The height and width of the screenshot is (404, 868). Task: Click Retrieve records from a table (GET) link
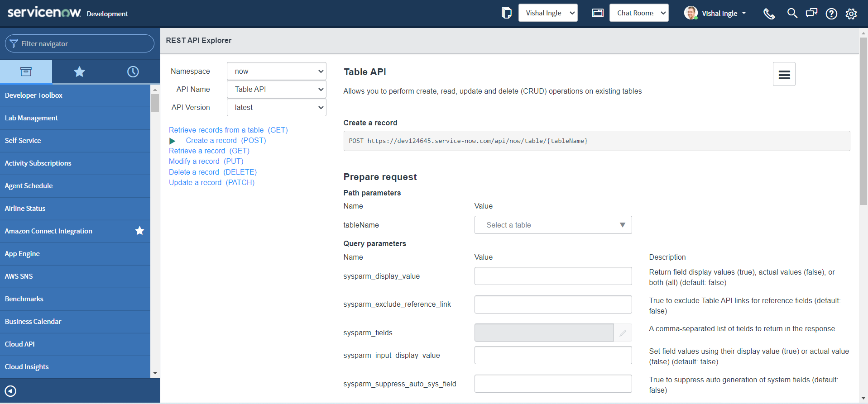point(228,130)
